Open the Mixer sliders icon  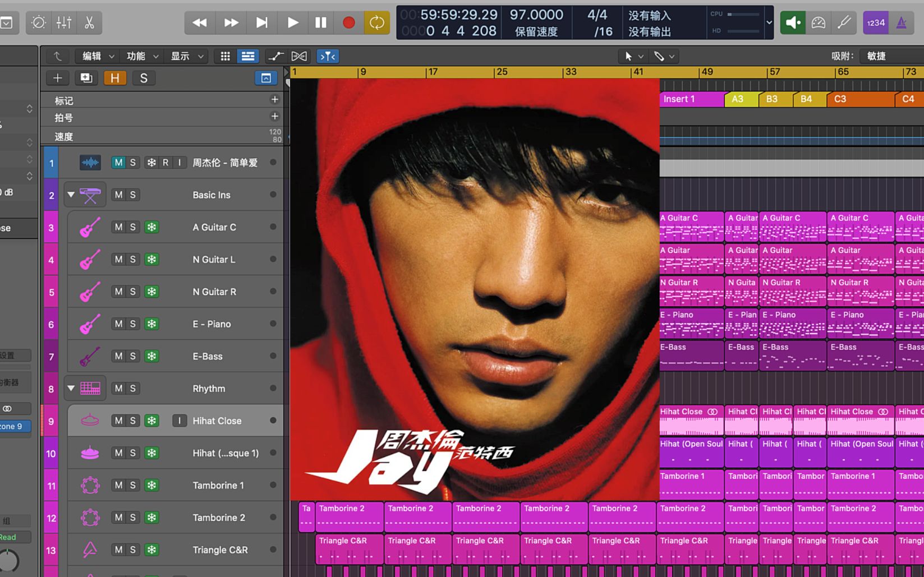point(64,22)
